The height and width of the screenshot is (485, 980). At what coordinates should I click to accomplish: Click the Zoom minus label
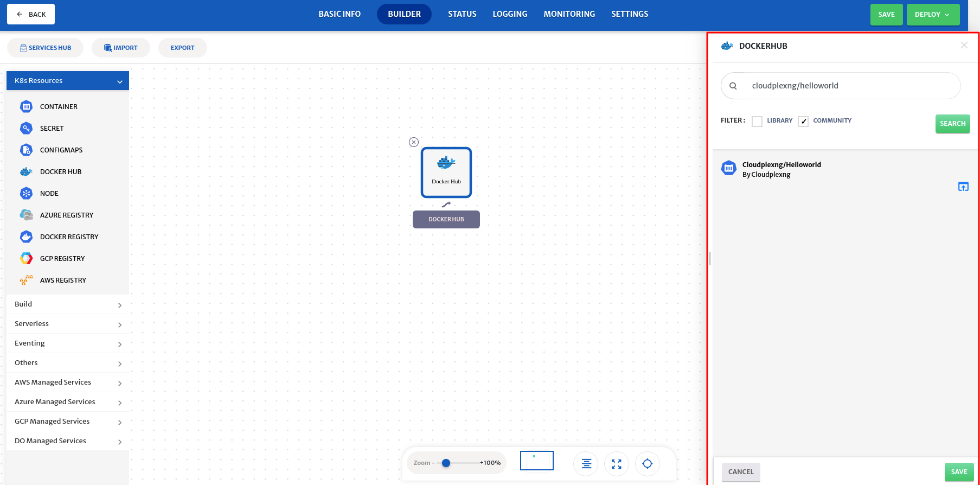click(x=424, y=463)
